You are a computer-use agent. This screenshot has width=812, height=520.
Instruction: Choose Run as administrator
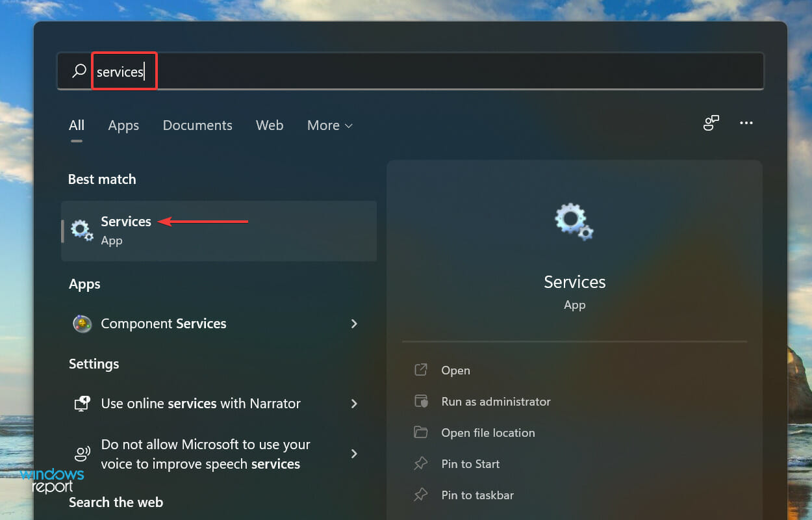tap(496, 402)
